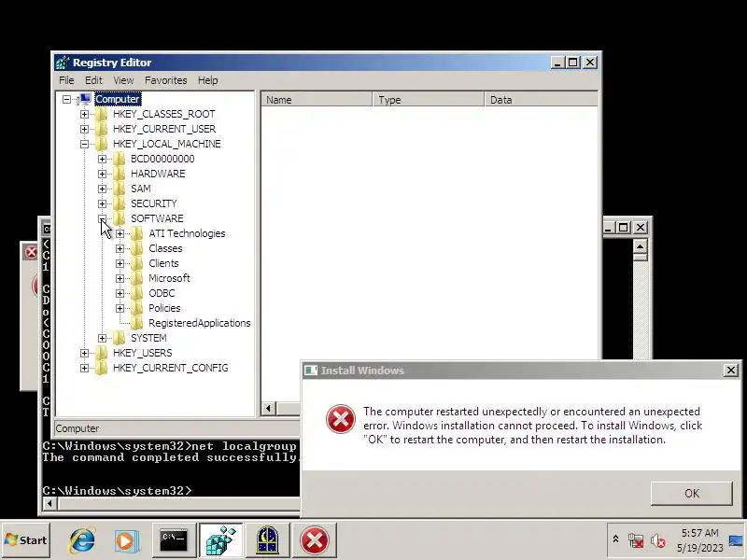Select HKEY_CURRENT_CONFIG key label

pos(171,368)
